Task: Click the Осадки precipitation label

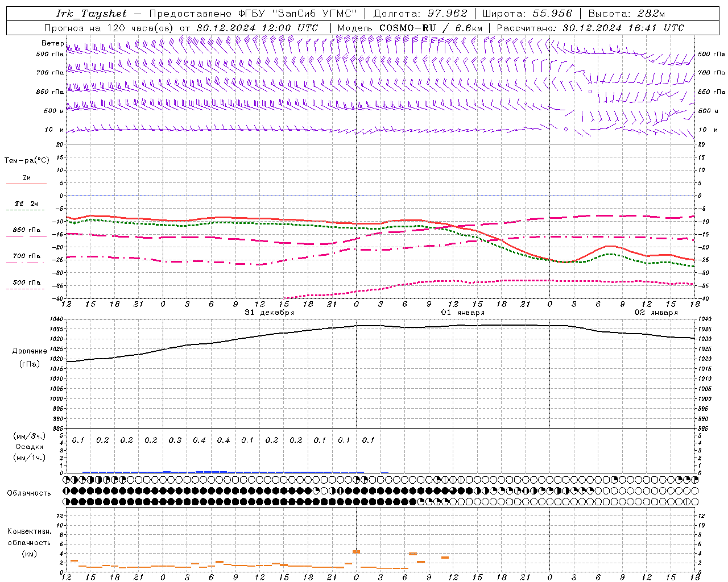Action: pos(30,447)
